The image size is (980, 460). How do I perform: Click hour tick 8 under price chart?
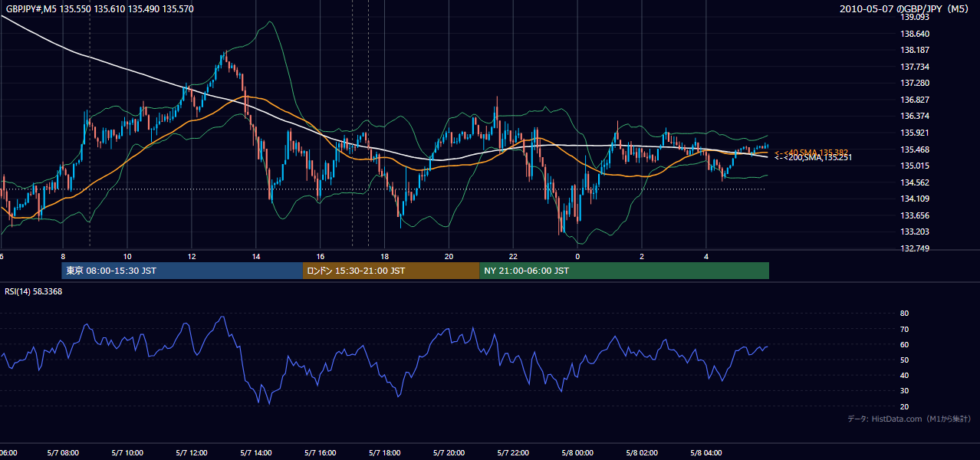[63, 256]
